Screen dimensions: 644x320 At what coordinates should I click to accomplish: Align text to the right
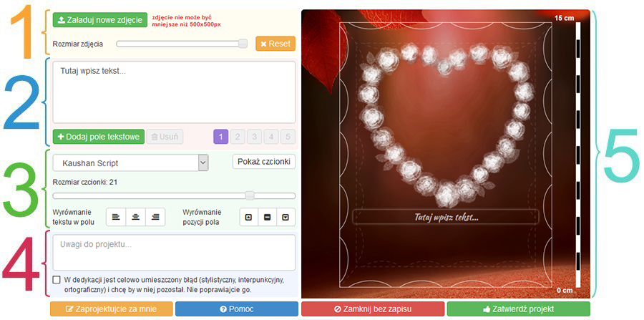point(155,217)
